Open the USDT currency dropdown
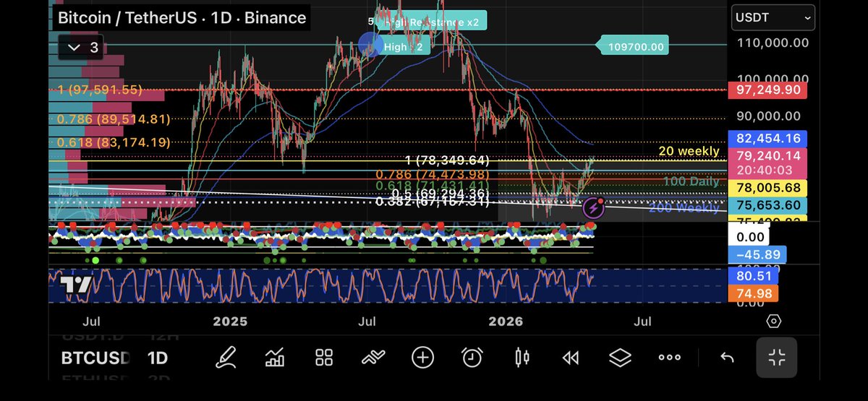This screenshot has width=868, height=401. [773, 17]
